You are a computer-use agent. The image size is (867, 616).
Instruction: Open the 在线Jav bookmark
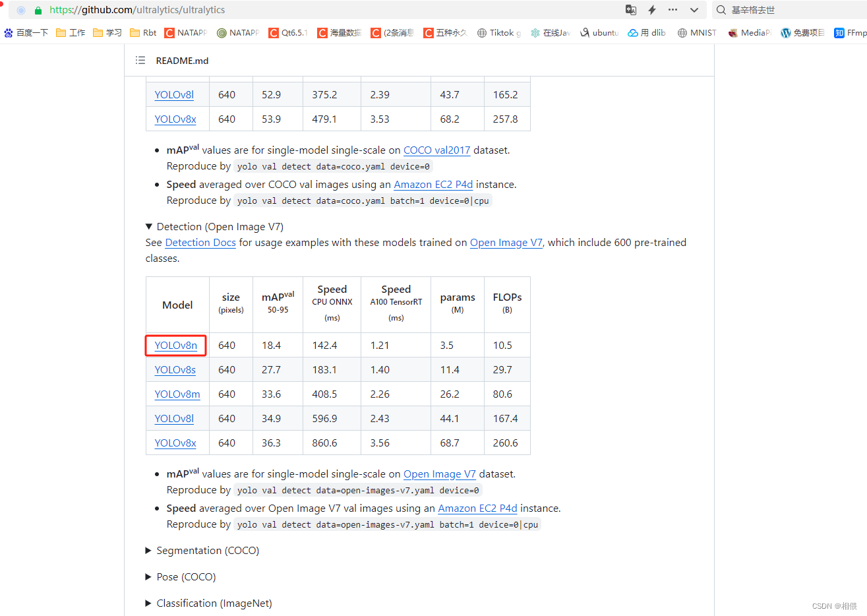(x=551, y=32)
